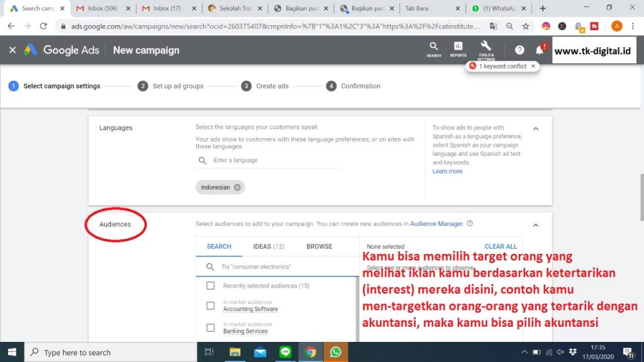644x362 pixels.
Task: Remove the Indonesian language chip
Action: pyautogui.click(x=237, y=187)
